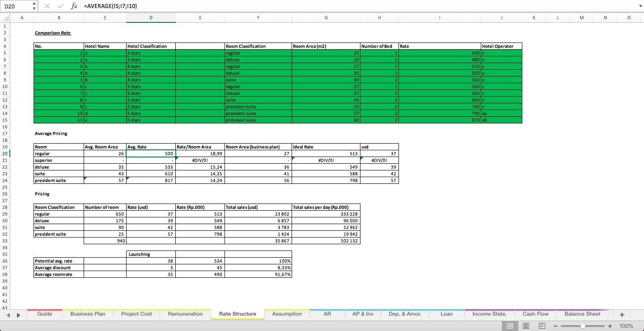This screenshot has height=331, width=644.
Task: Click the 'Potential avg. rate' label cell
Action: tap(59, 261)
